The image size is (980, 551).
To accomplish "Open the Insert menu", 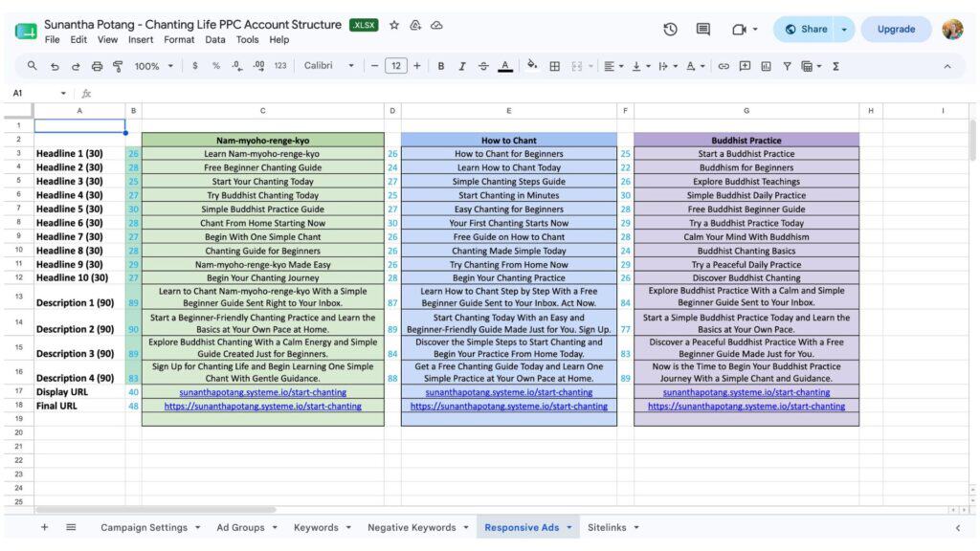I will click(x=141, y=39).
